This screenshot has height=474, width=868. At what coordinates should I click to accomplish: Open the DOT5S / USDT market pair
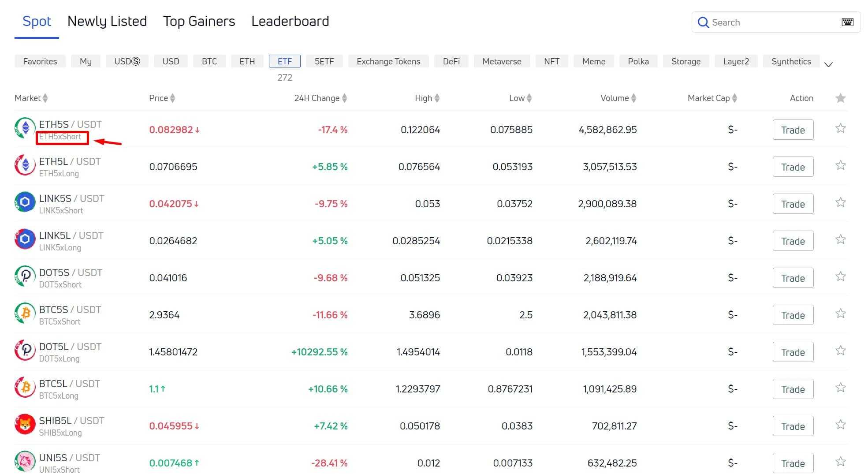pyautogui.click(x=71, y=273)
